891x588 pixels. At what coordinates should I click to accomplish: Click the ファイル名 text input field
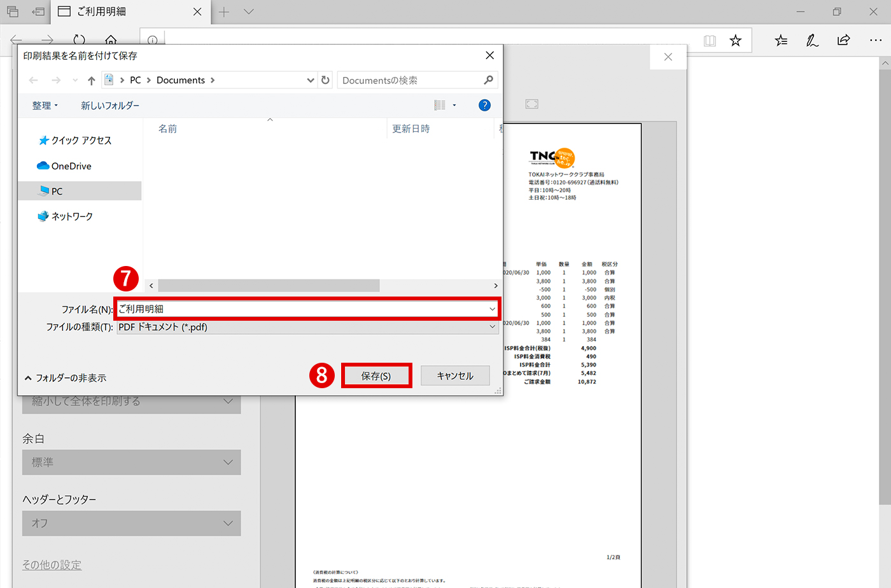coord(299,309)
